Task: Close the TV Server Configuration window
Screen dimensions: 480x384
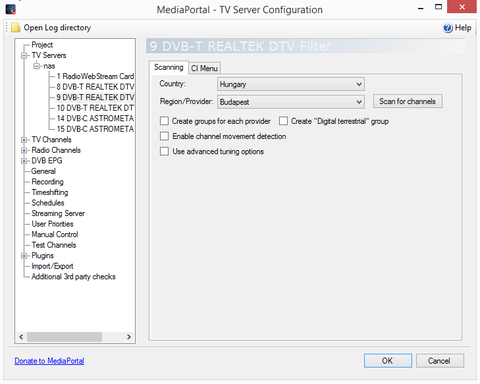Action: (x=462, y=7)
